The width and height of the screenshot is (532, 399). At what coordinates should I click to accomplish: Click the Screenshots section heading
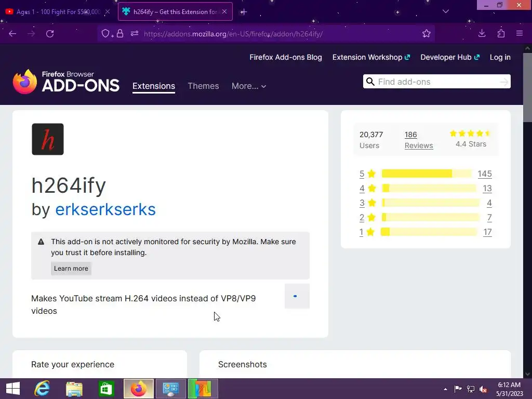[242, 364]
